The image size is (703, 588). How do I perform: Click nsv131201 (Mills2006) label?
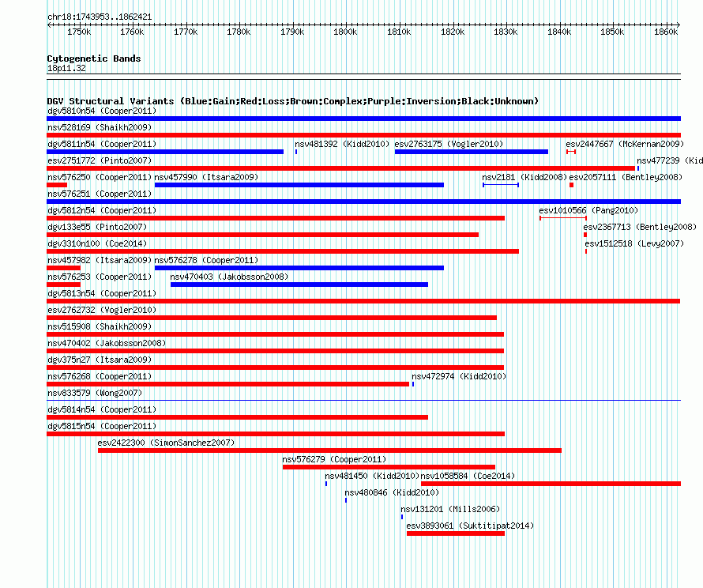(450, 509)
